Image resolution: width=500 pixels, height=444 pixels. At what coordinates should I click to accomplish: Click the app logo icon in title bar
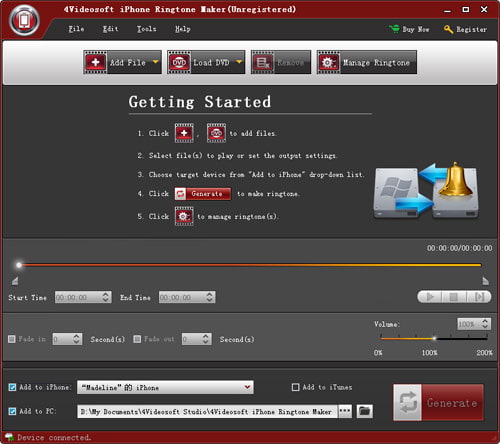coord(24,21)
